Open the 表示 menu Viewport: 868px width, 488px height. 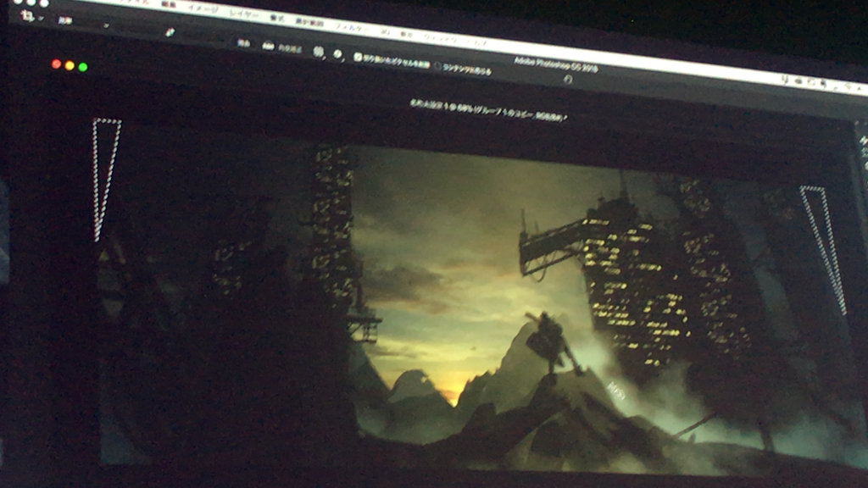(407, 34)
